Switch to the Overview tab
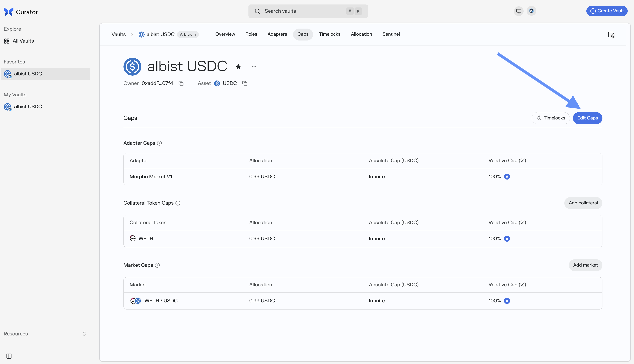This screenshot has height=364, width=634. pos(225,34)
